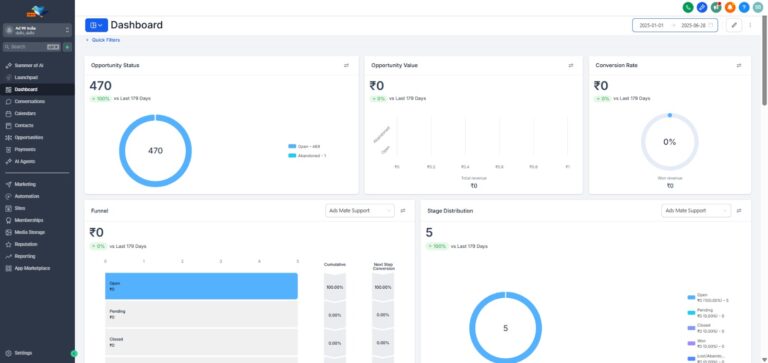Click the '100%' badge under 470
Screen dimensions: 768x363
pyautogui.click(x=100, y=98)
